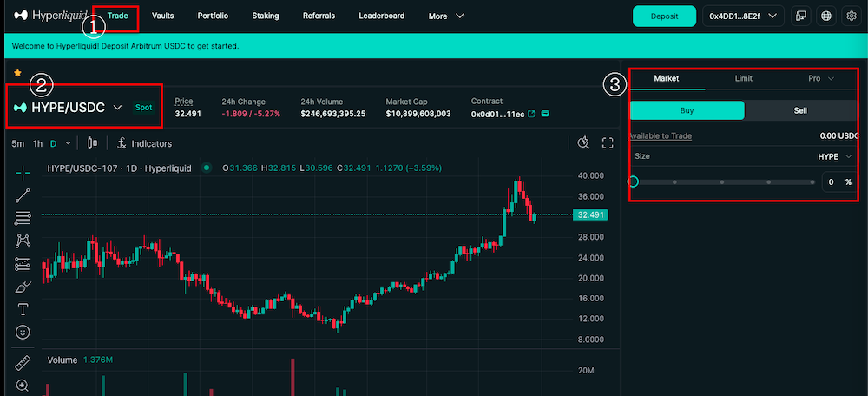Click the yellow favorite star
The image size is (868, 396).
click(x=17, y=73)
